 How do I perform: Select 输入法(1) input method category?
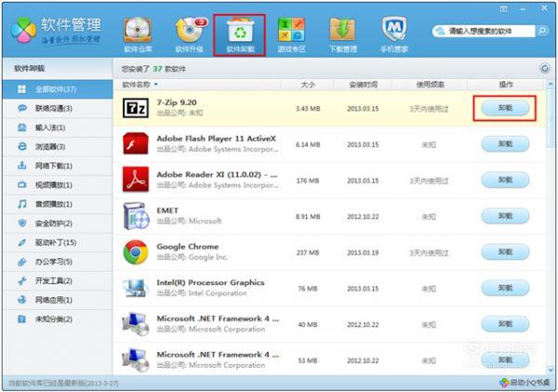point(58,127)
